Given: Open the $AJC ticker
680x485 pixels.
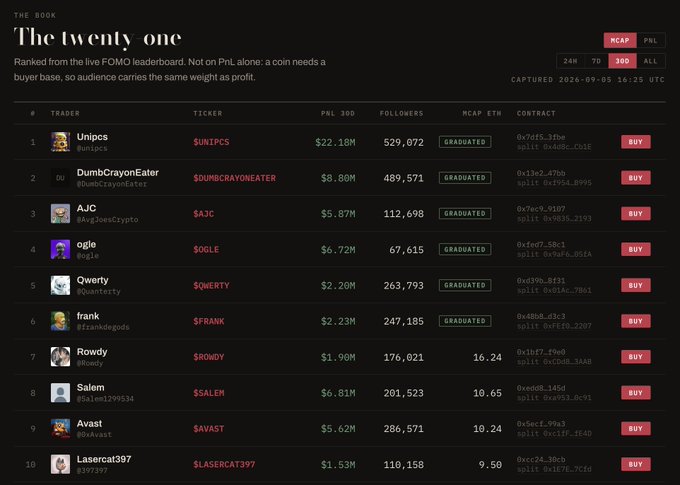Looking at the screenshot, I should click(203, 214).
